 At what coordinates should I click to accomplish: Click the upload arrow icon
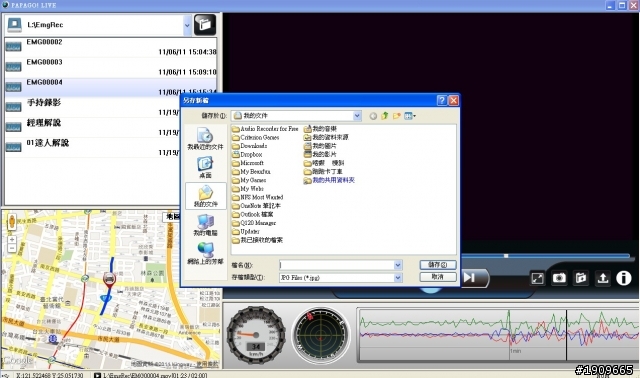coord(602,278)
